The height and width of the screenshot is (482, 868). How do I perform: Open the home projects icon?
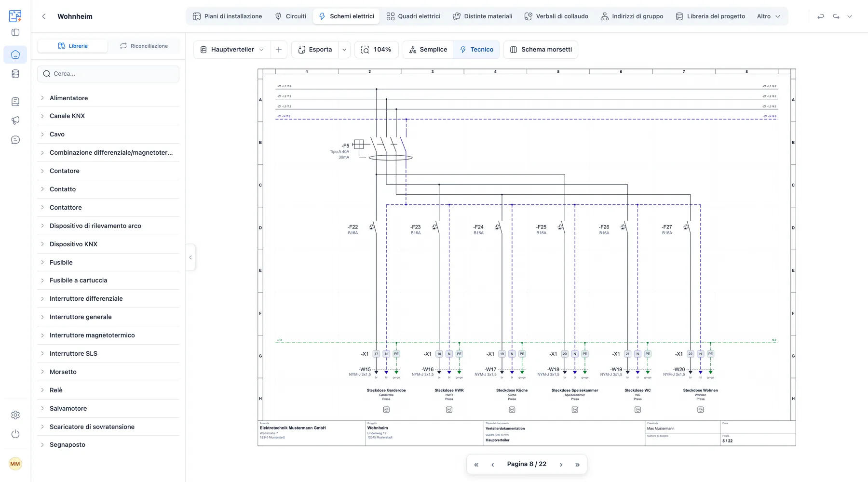15,54
